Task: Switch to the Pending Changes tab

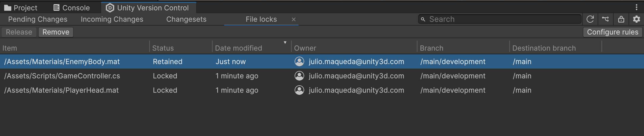Action: point(38,19)
